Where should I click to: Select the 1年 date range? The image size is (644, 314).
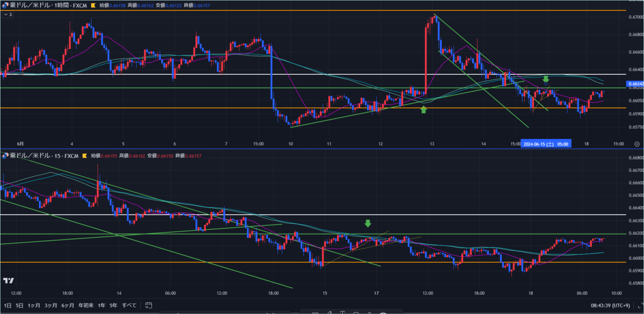(x=101, y=305)
